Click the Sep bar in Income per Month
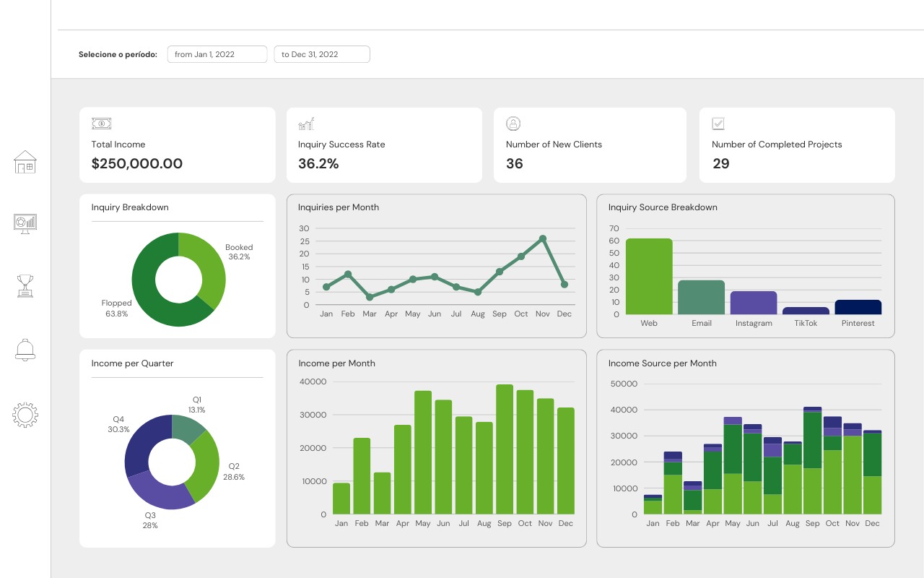Image resolution: width=924 pixels, height=578 pixels. pyautogui.click(x=504, y=449)
